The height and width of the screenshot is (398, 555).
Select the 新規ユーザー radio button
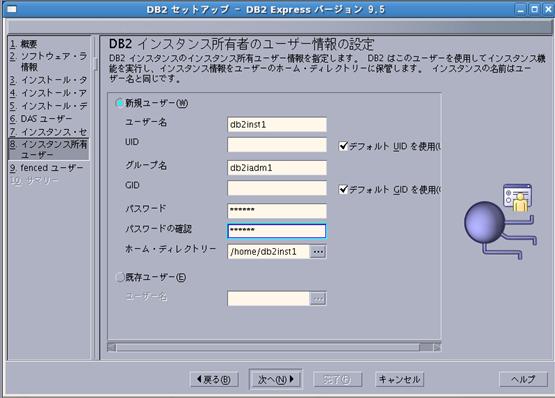coord(120,103)
